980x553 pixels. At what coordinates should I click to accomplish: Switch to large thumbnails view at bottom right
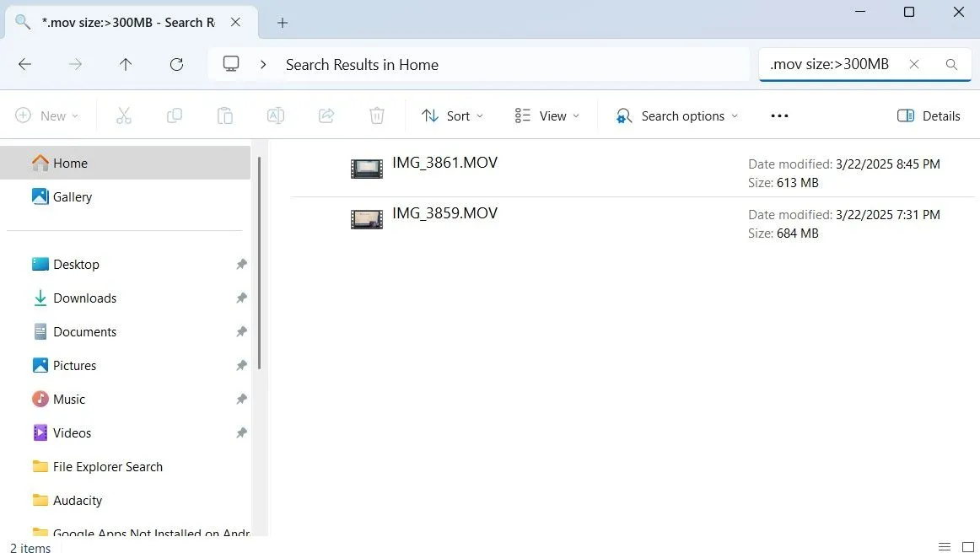(x=967, y=546)
